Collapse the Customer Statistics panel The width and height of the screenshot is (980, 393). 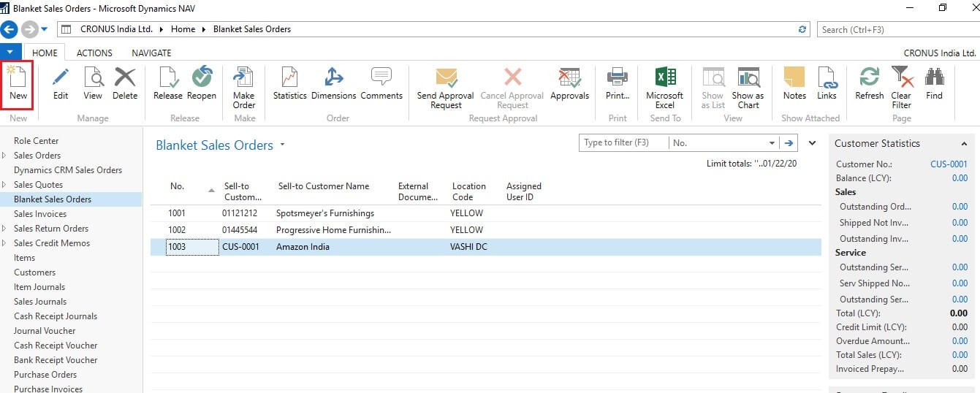click(964, 144)
